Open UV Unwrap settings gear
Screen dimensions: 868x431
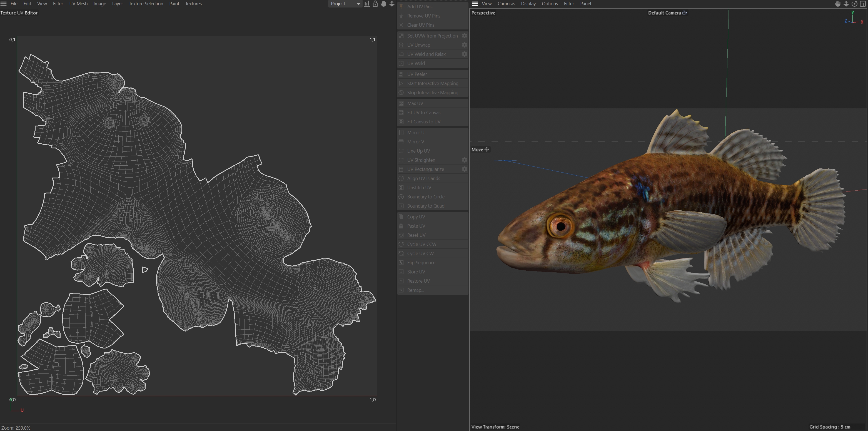click(x=464, y=45)
